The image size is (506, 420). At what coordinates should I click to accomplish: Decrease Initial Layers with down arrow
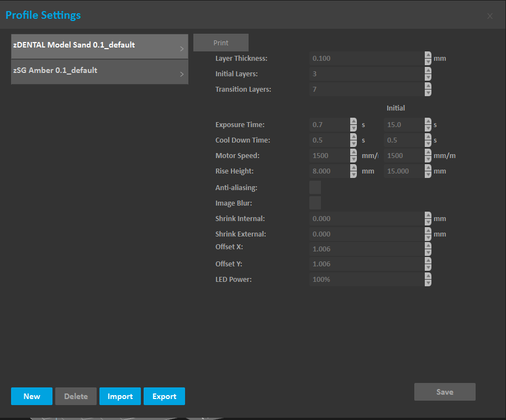point(428,77)
